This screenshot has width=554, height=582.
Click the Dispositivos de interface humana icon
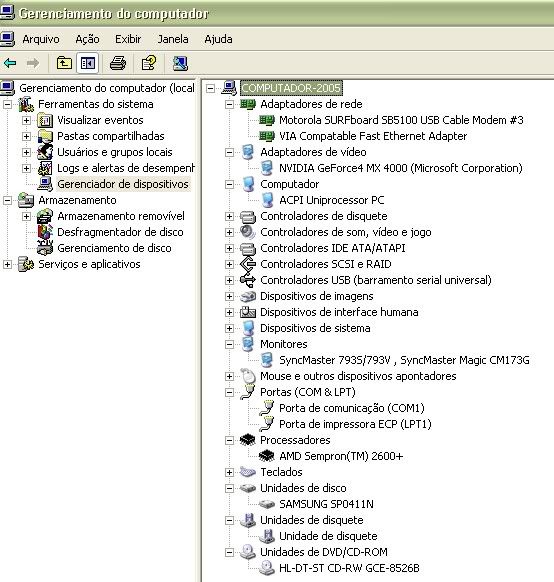pyautogui.click(x=248, y=312)
